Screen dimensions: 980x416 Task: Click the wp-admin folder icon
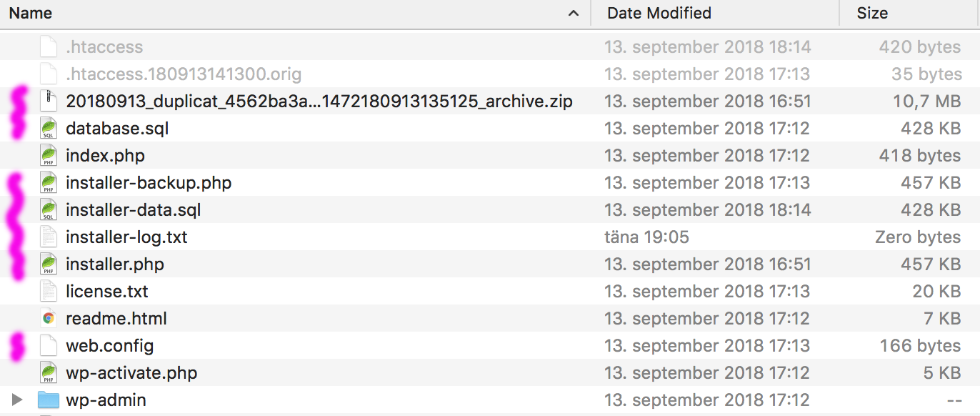pyautogui.click(x=48, y=400)
